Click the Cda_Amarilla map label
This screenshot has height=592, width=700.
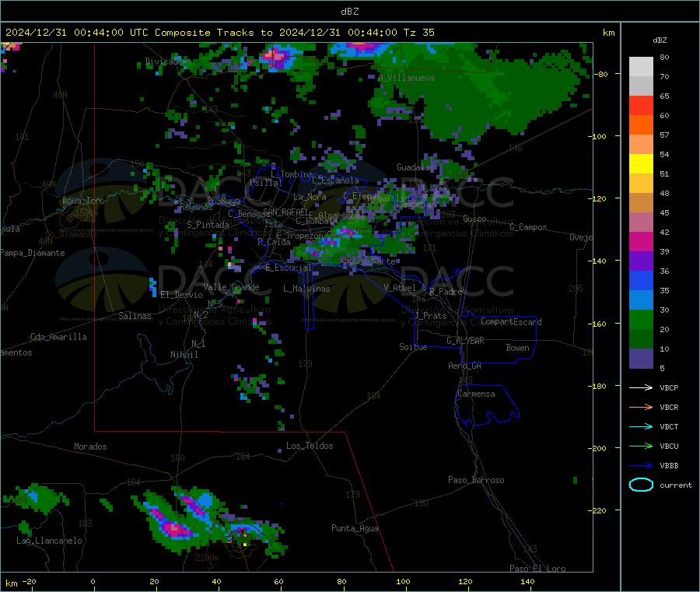[58, 337]
